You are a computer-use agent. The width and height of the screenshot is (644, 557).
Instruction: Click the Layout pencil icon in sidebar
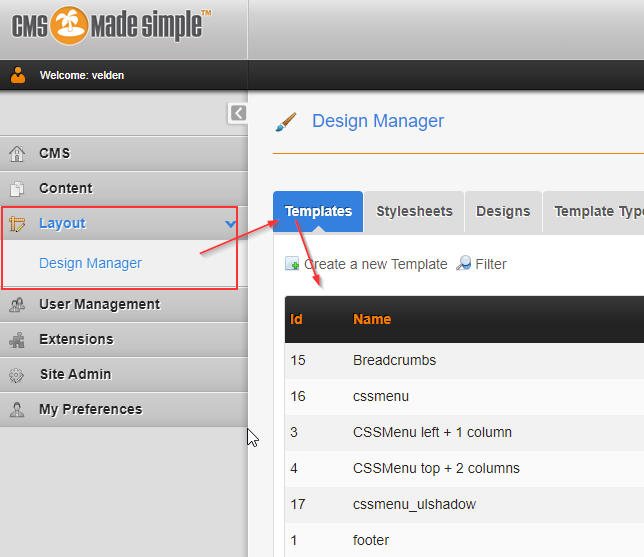pos(17,224)
